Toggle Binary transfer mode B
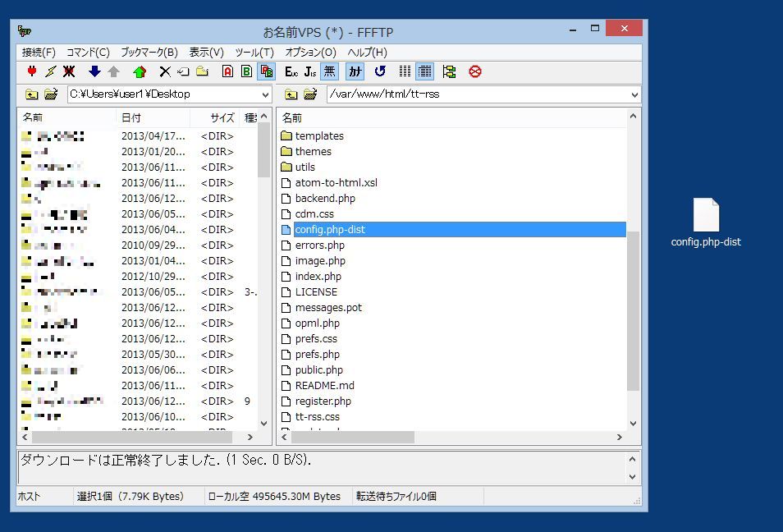 [247, 71]
